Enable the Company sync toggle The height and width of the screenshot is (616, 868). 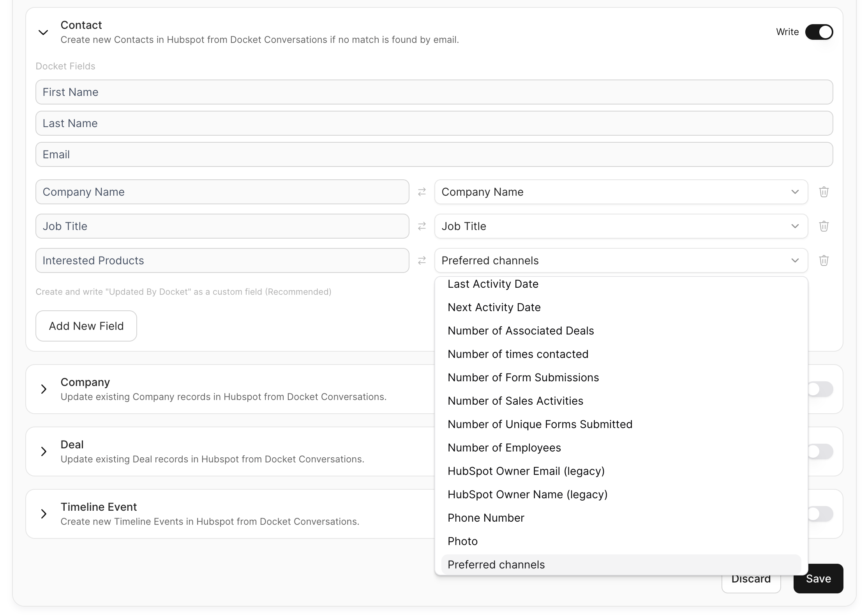(820, 389)
